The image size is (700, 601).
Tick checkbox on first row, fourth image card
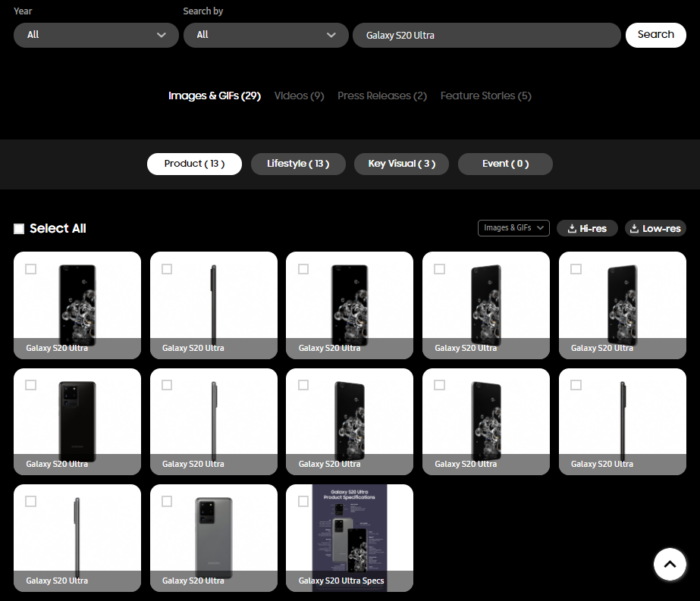(439, 268)
